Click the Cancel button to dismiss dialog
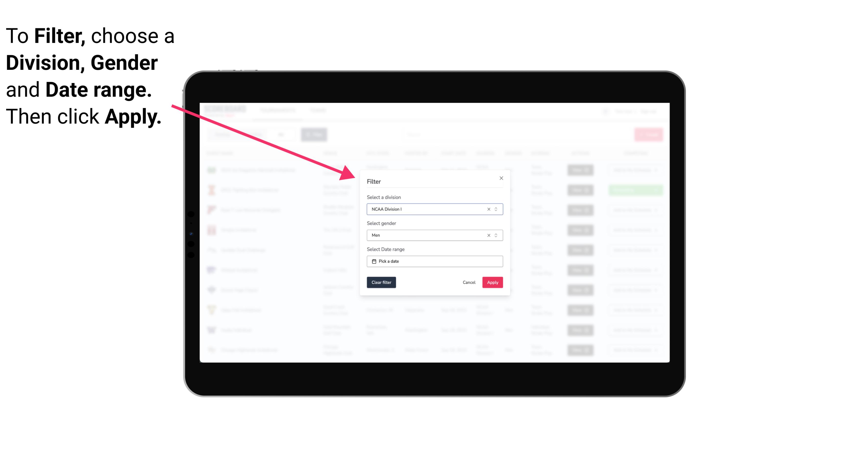 469,283
